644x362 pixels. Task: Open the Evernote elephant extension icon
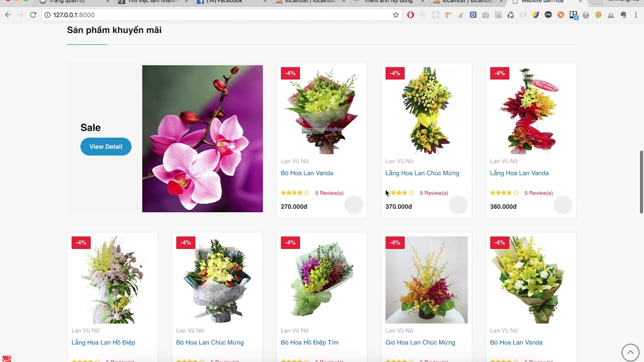click(623, 15)
